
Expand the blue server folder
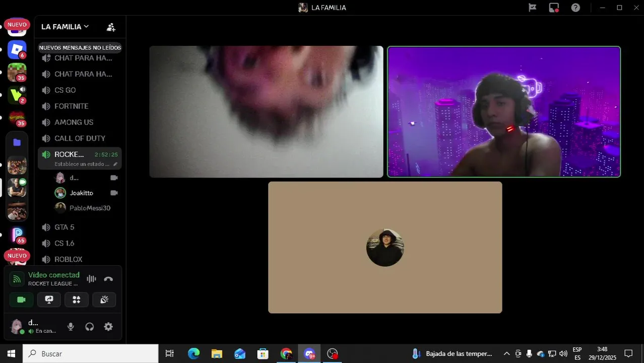(17, 143)
